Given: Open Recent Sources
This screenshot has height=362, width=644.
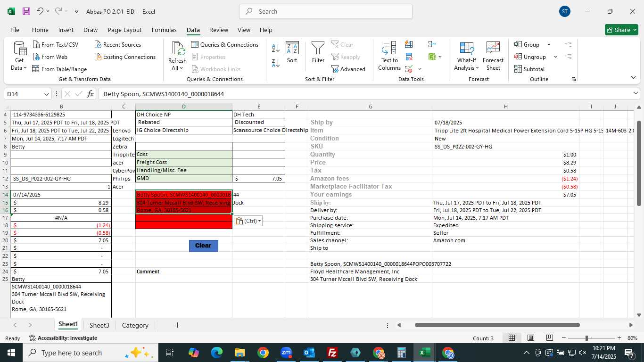Looking at the screenshot, I should pos(118,45).
